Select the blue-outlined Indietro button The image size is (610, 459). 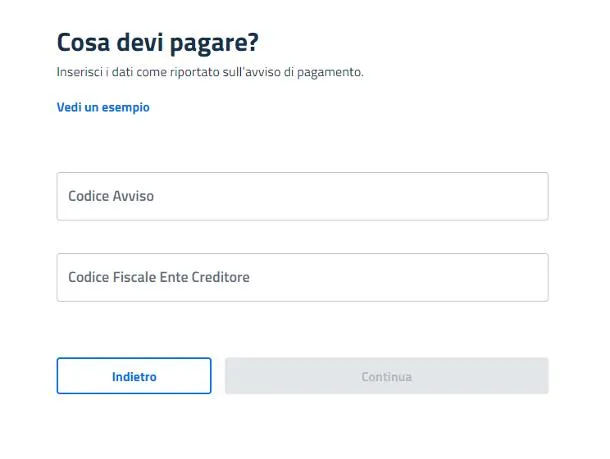(x=134, y=376)
